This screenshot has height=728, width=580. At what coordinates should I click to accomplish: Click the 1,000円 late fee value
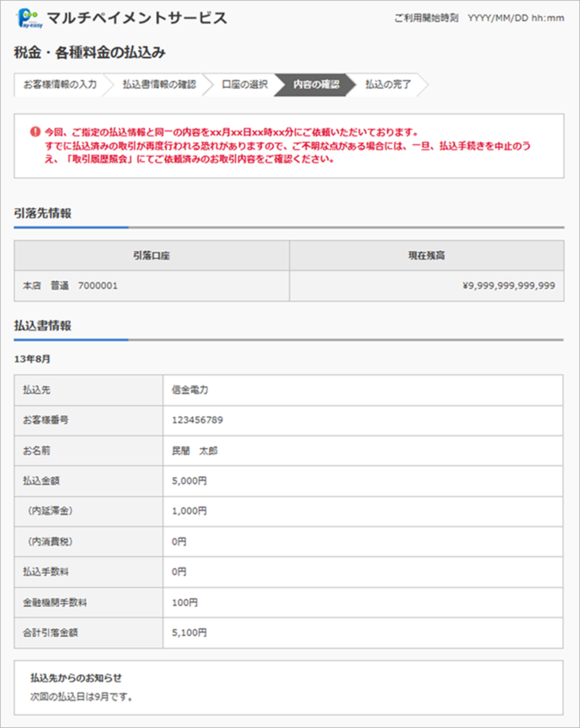pos(189,511)
